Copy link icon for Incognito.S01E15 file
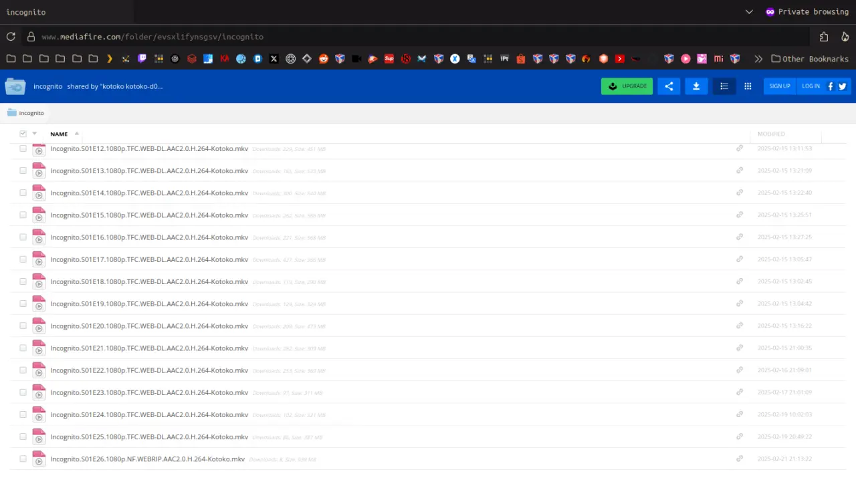 (x=740, y=215)
